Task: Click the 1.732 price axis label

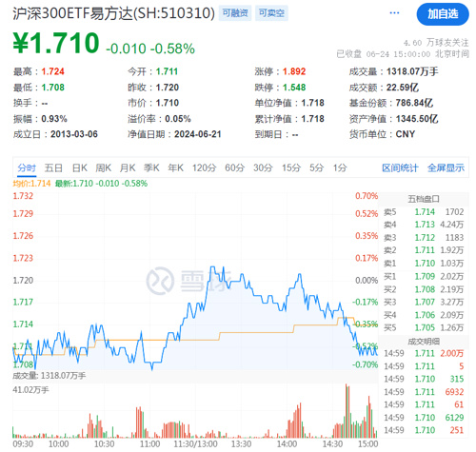Action: click(23, 196)
